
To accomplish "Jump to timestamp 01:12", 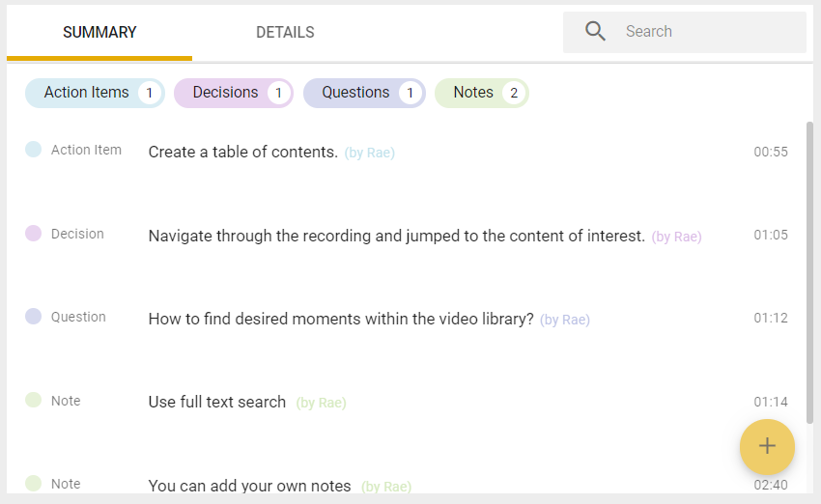I will coord(771,319).
